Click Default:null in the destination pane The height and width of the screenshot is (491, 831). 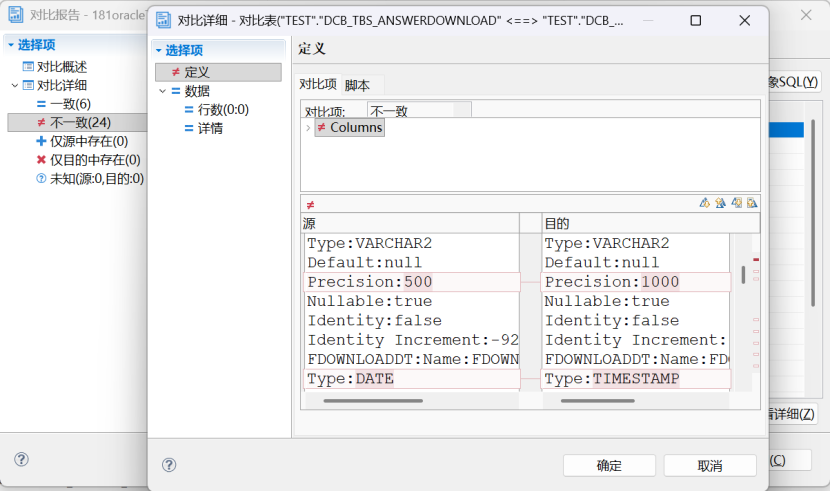click(602, 262)
